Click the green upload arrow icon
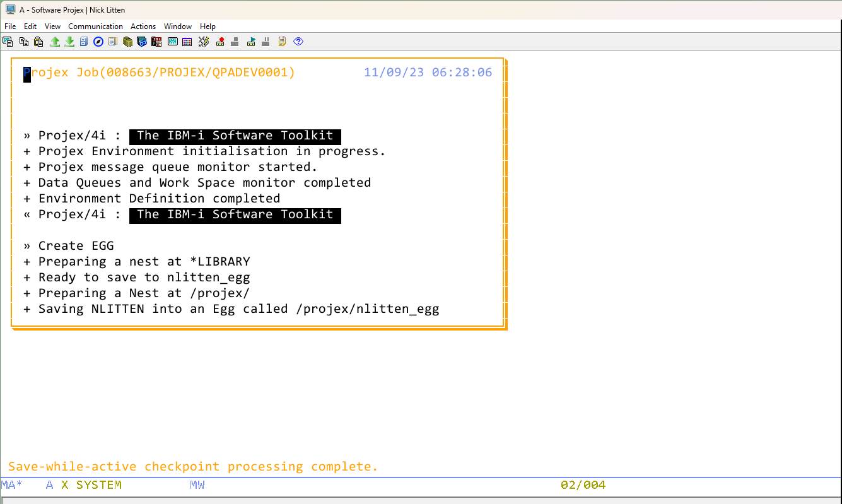 tap(55, 42)
